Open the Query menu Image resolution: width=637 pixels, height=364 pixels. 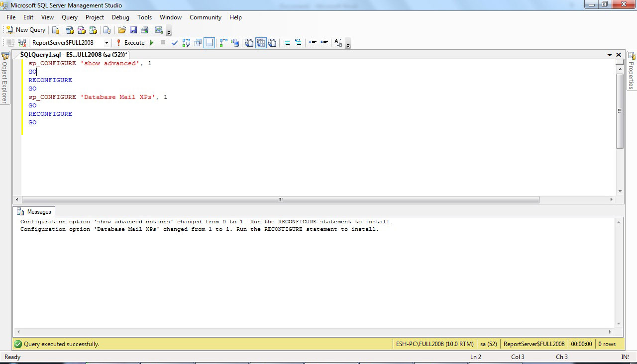(70, 17)
